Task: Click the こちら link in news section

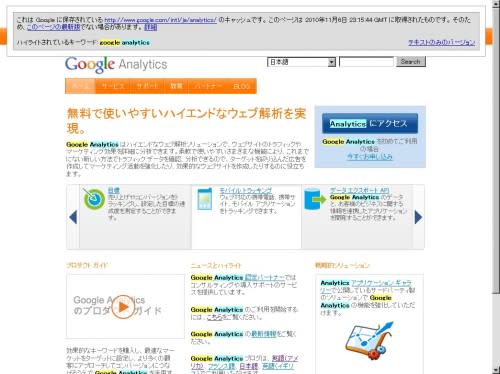Action: click(215, 317)
